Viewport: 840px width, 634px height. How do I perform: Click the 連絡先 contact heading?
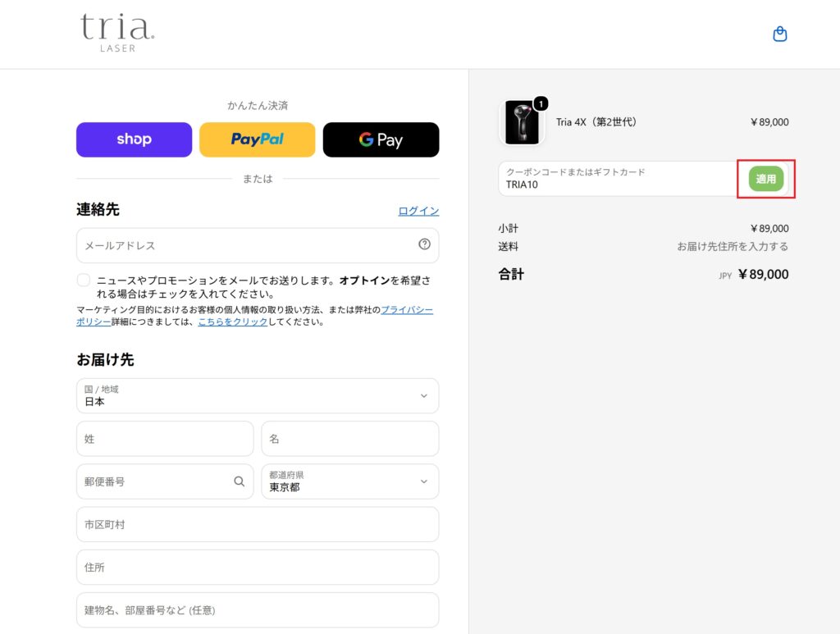[x=98, y=209]
